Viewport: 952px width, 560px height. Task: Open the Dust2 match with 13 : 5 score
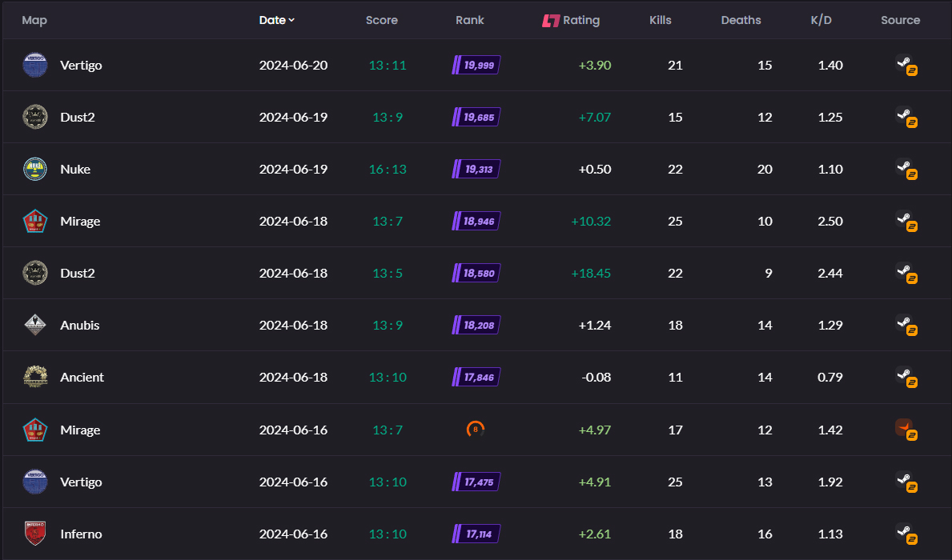78,273
